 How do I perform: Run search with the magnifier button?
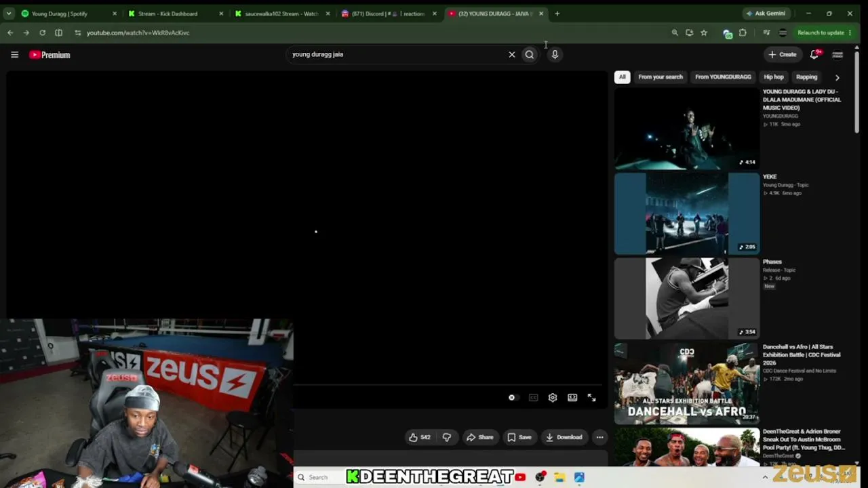(x=530, y=54)
